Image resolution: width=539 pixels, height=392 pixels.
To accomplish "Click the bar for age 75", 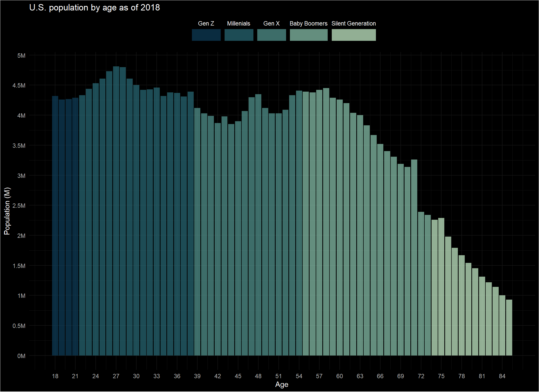I will coord(441,287).
